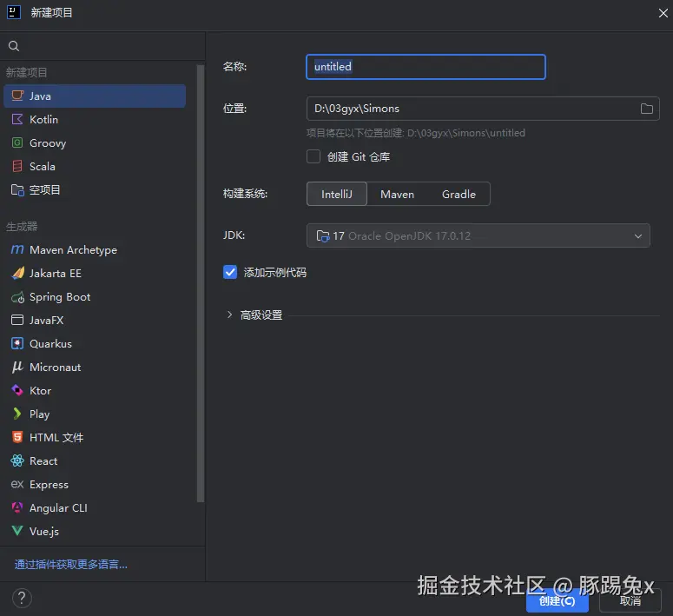
Task: Click the IntelliJ IDEA logo in title bar
Action: click(x=14, y=12)
